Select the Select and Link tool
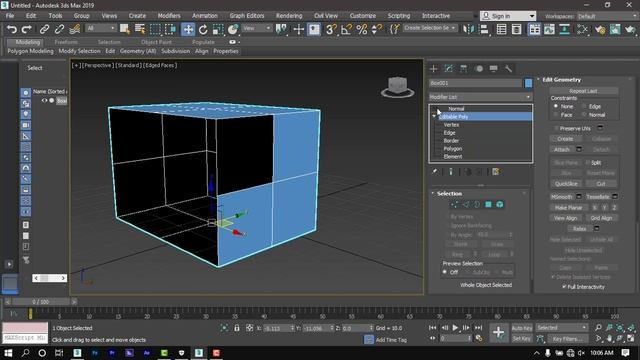Image resolution: width=640 pixels, height=360 pixels. pos(44,29)
